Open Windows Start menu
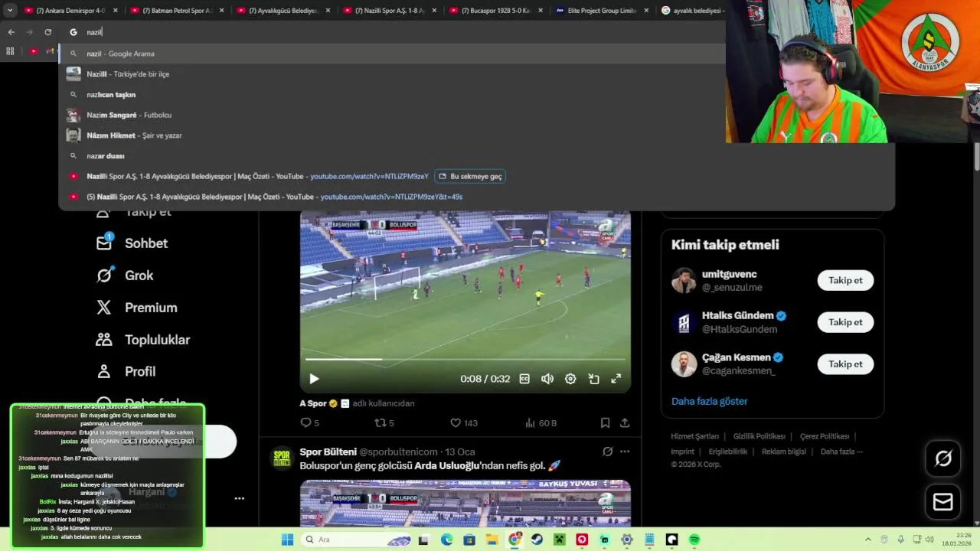Viewport: 980px width, 551px height. tap(287, 540)
